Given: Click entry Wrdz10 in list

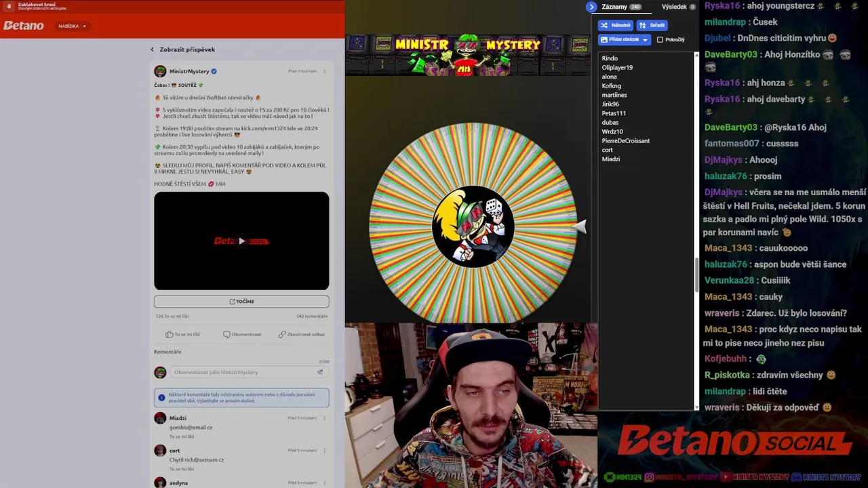Looking at the screenshot, I should [612, 131].
